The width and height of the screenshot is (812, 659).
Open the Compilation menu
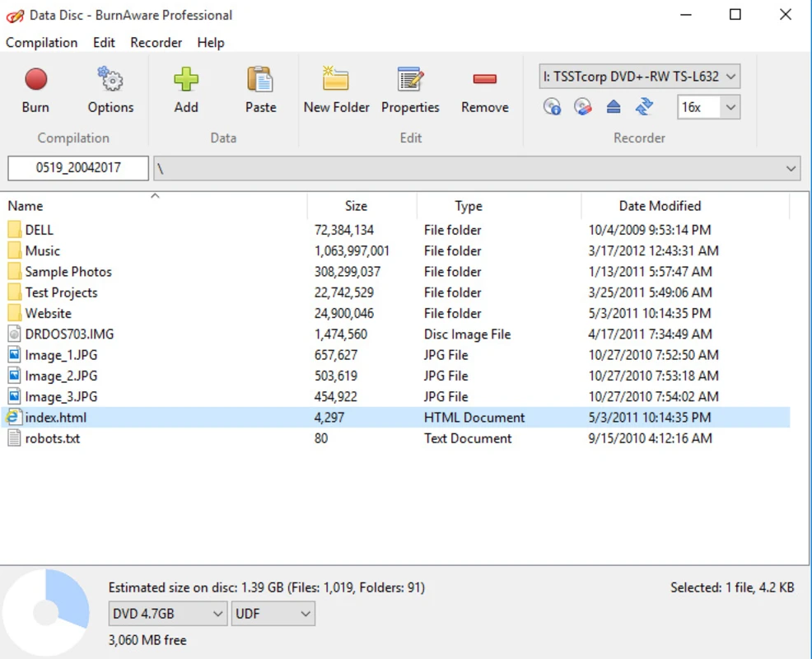tap(41, 43)
